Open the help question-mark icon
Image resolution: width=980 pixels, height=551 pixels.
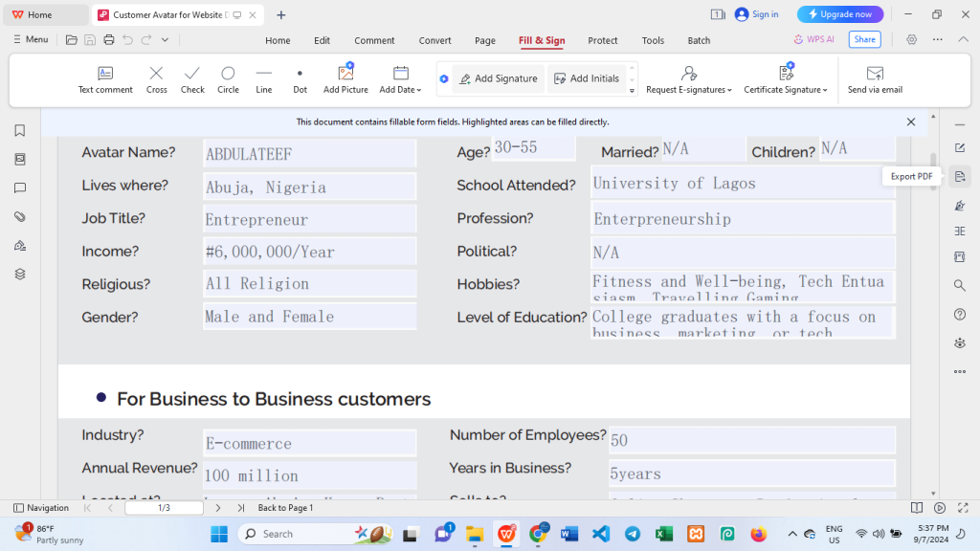(x=960, y=314)
